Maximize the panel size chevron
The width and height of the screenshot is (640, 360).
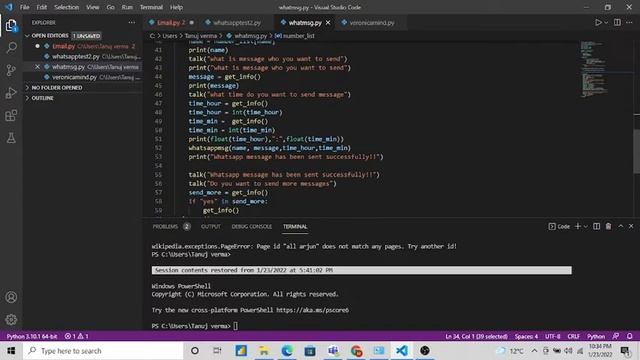tap(620, 226)
